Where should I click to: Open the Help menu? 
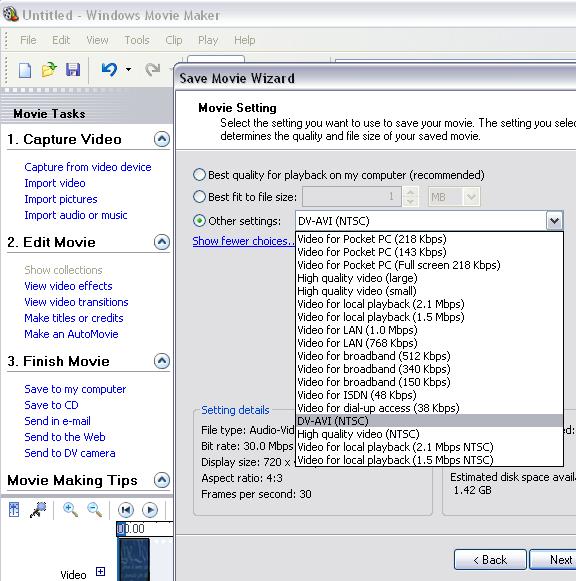click(244, 40)
